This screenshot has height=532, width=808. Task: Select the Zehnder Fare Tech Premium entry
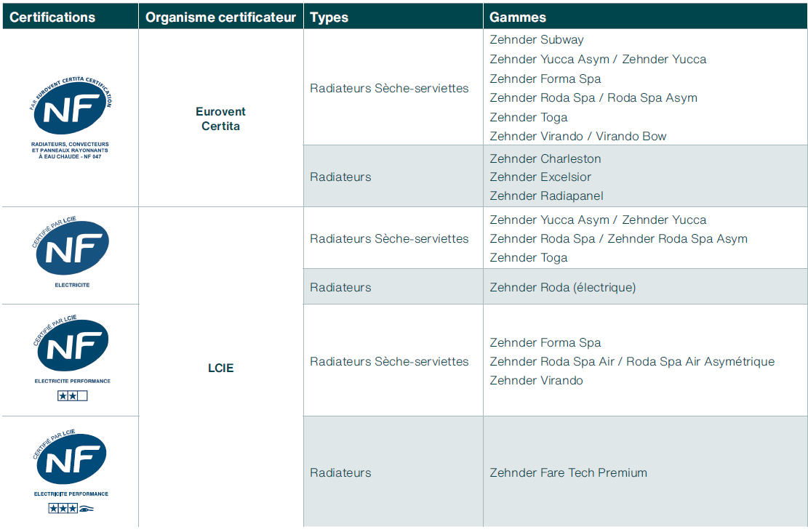568,472
